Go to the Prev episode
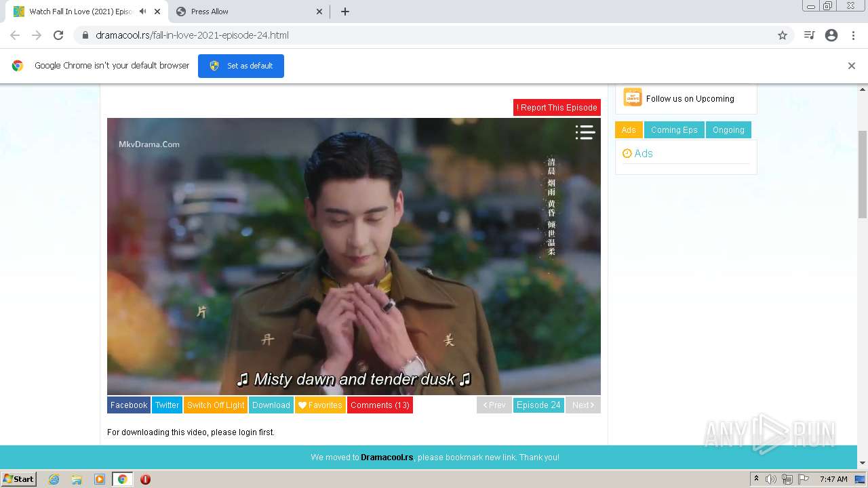The image size is (868, 488). click(x=494, y=405)
